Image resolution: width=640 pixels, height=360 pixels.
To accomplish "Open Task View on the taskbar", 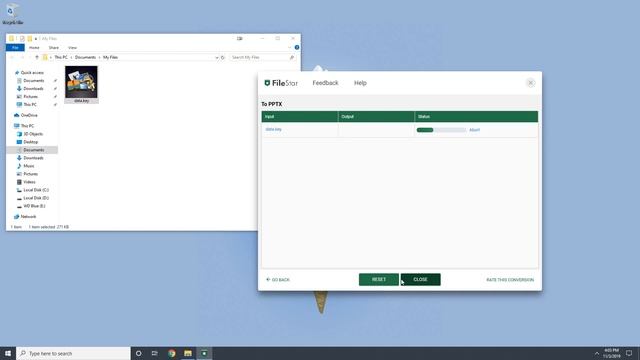I will point(155,353).
